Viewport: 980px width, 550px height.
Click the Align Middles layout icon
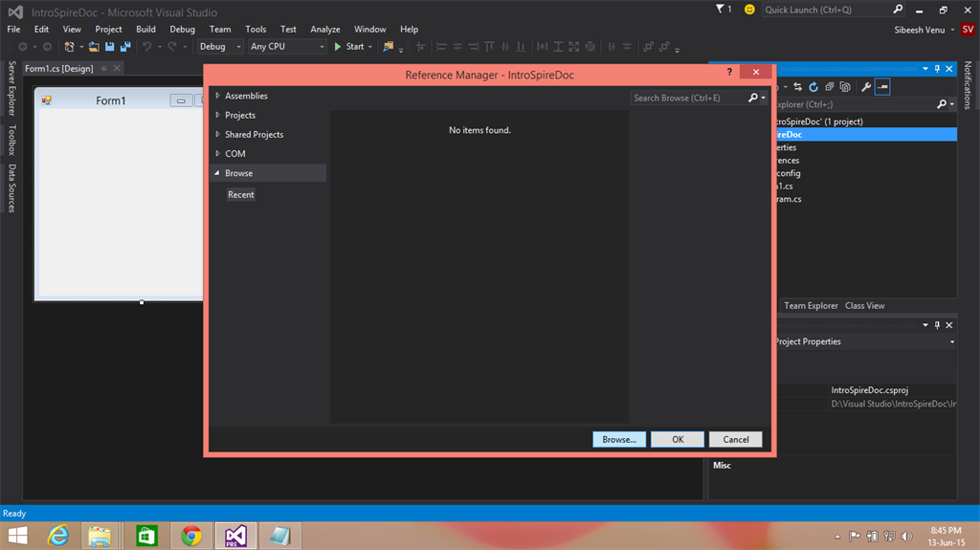pyautogui.click(x=505, y=46)
